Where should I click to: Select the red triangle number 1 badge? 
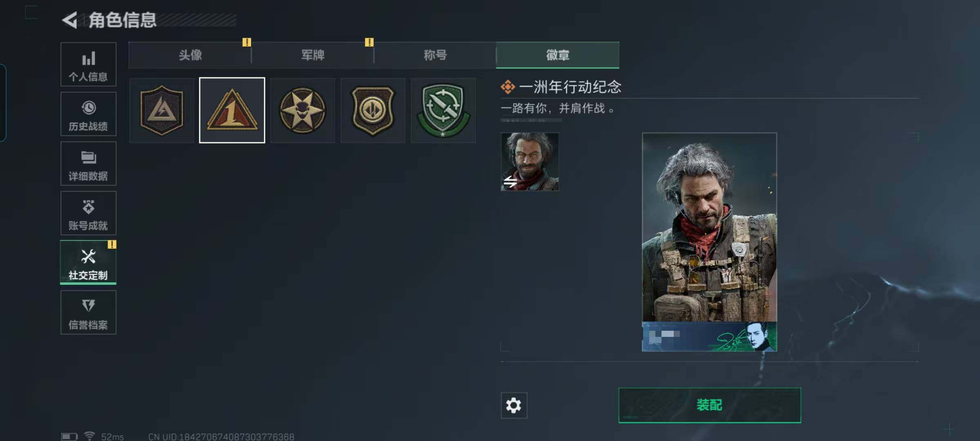(x=232, y=110)
